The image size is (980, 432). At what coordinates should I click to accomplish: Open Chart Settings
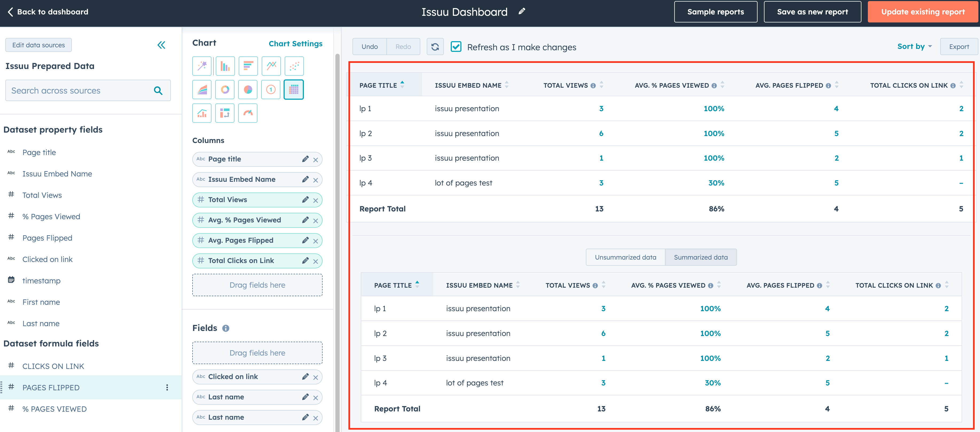(295, 44)
